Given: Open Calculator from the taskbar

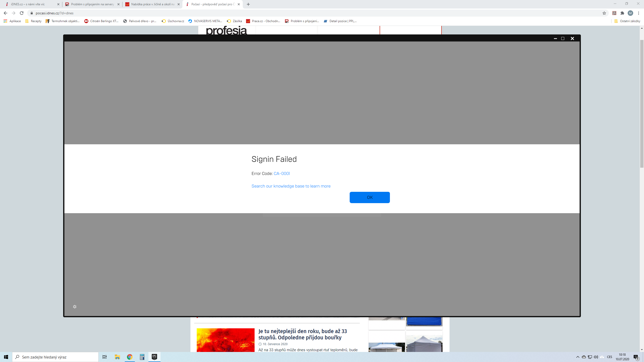Looking at the screenshot, I should tap(142, 357).
